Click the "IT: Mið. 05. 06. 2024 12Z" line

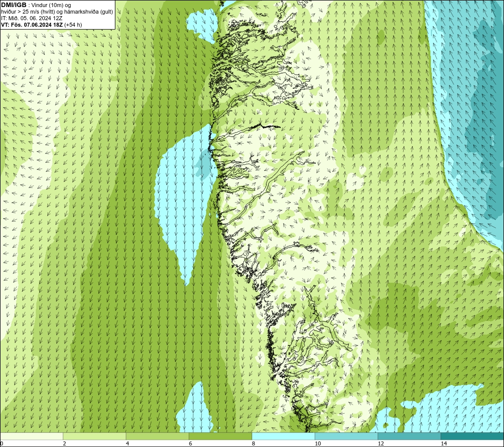click(31, 18)
